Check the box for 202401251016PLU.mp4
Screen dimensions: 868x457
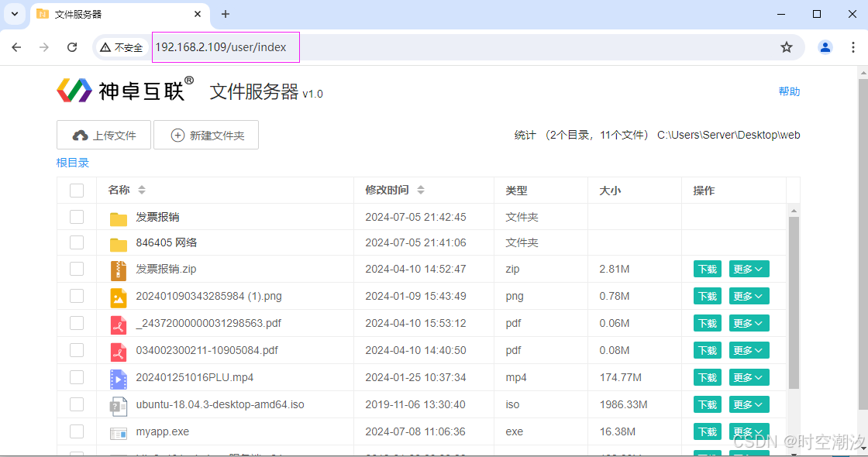tap(77, 377)
